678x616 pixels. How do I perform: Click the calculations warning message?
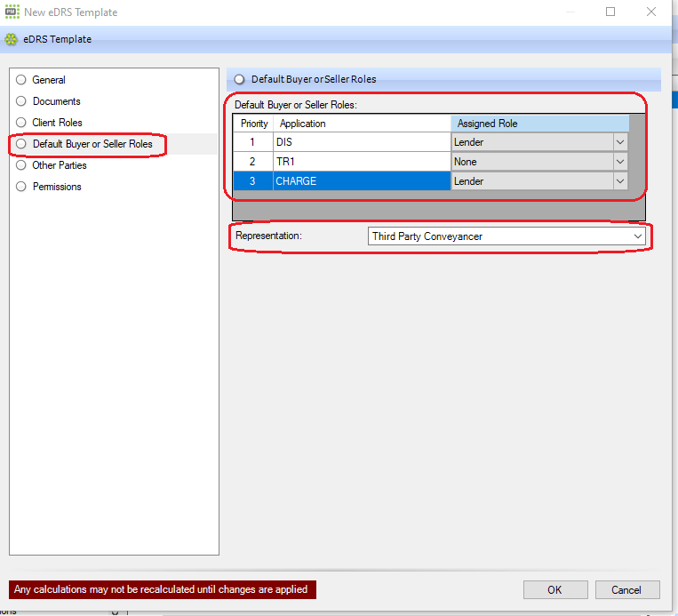tap(162, 589)
